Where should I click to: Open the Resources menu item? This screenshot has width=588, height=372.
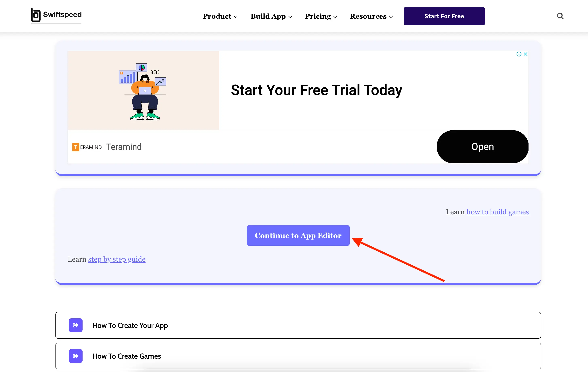pyautogui.click(x=371, y=16)
